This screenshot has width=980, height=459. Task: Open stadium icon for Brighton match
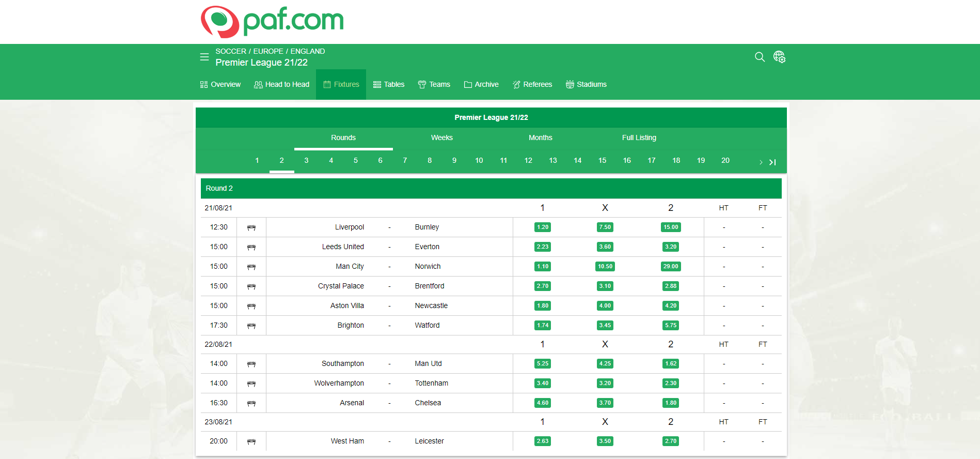(x=251, y=326)
